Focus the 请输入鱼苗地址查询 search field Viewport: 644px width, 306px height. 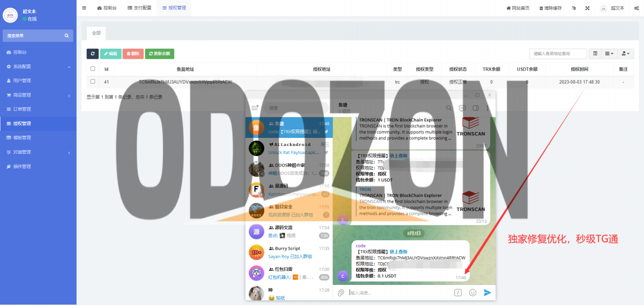pyautogui.click(x=558, y=53)
